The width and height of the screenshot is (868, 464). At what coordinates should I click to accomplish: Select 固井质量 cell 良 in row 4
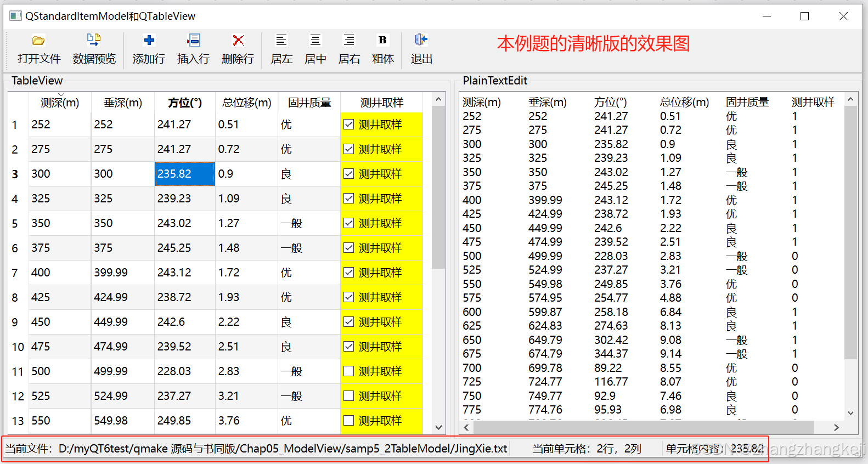click(x=309, y=199)
